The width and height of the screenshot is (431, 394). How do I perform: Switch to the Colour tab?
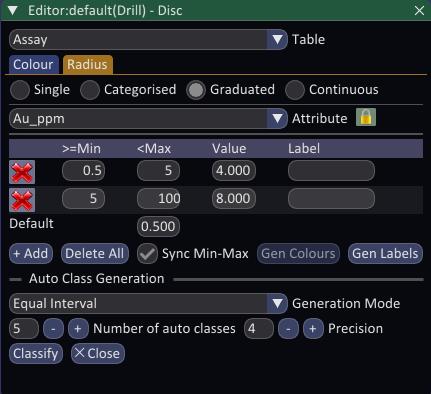point(33,64)
